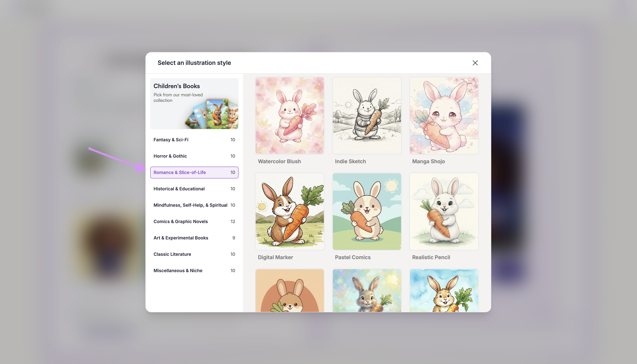Choose the blue watercolor bunny thumbnail

(x=444, y=291)
